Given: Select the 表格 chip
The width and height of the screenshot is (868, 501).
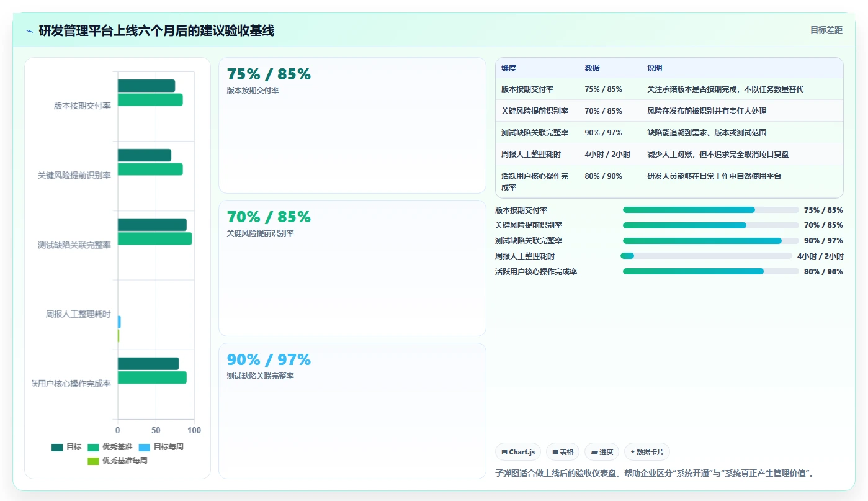Looking at the screenshot, I should [563, 452].
